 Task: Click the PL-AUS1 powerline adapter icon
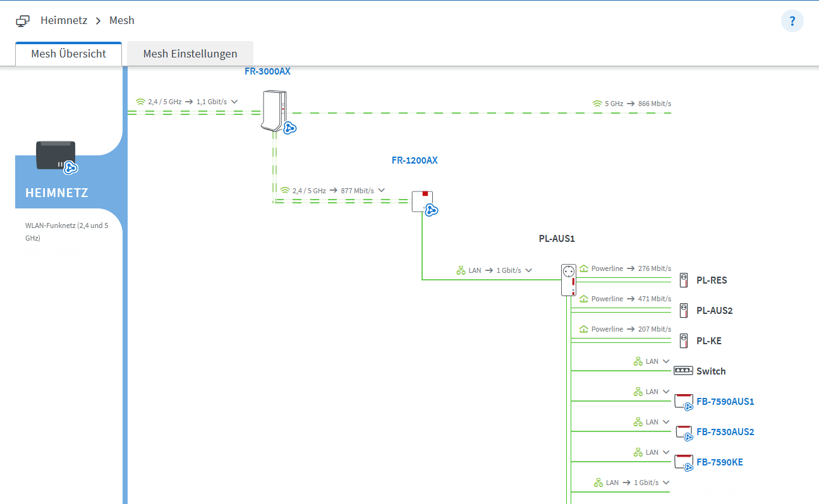[x=569, y=279]
